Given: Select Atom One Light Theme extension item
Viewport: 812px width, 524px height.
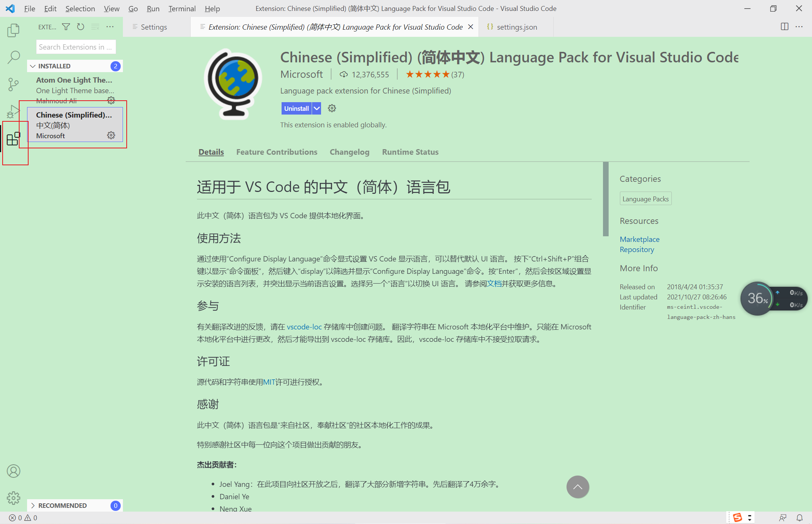Looking at the screenshot, I should (75, 90).
